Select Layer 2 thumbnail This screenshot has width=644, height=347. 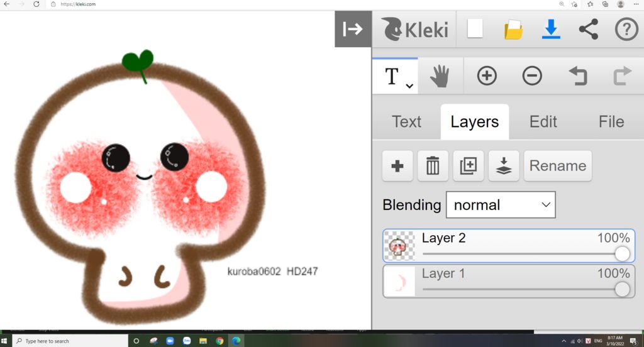click(399, 246)
